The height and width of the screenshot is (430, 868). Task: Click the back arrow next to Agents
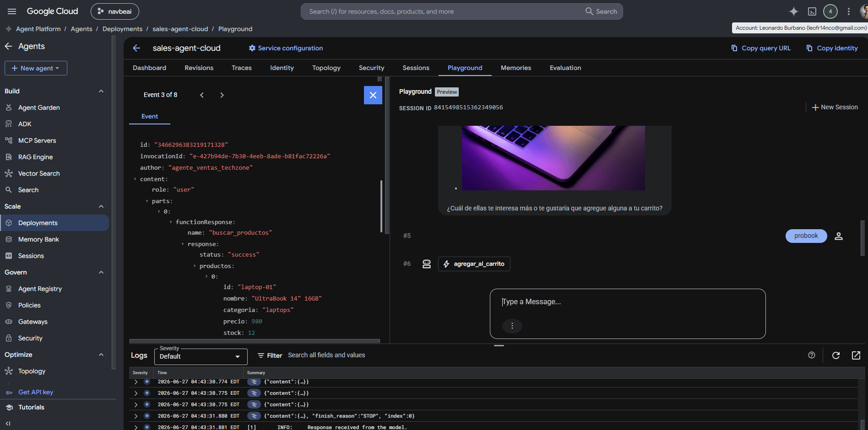click(x=8, y=46)
